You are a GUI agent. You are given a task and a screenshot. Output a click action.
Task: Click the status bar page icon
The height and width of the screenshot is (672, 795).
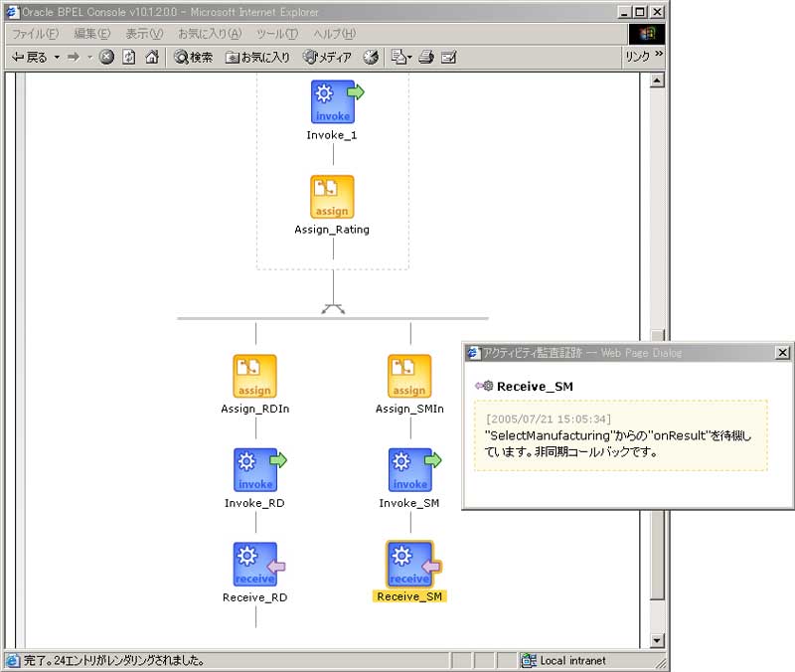coord(13,660)
